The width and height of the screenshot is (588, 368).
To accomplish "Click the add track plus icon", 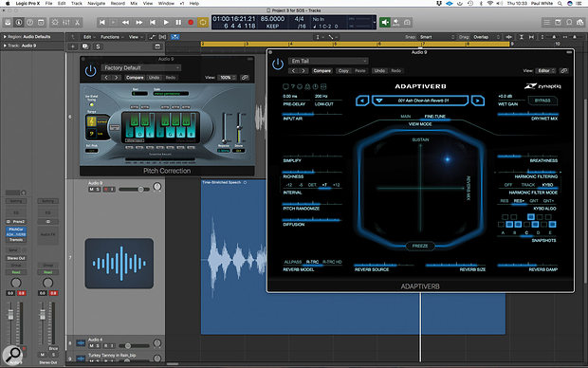I will coord(73,46).
